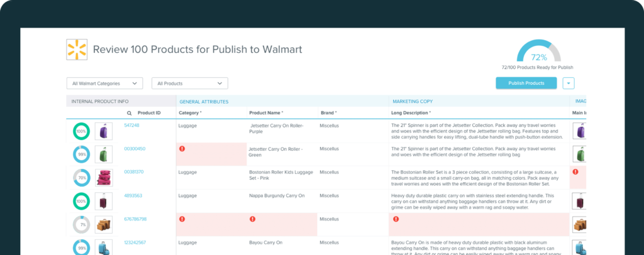
Task: Click the Category error icon for product 676786798
Action: 182,219
